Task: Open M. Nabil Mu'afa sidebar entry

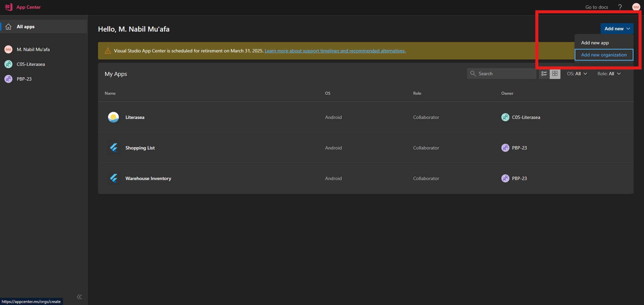Action: coord(44,49)
